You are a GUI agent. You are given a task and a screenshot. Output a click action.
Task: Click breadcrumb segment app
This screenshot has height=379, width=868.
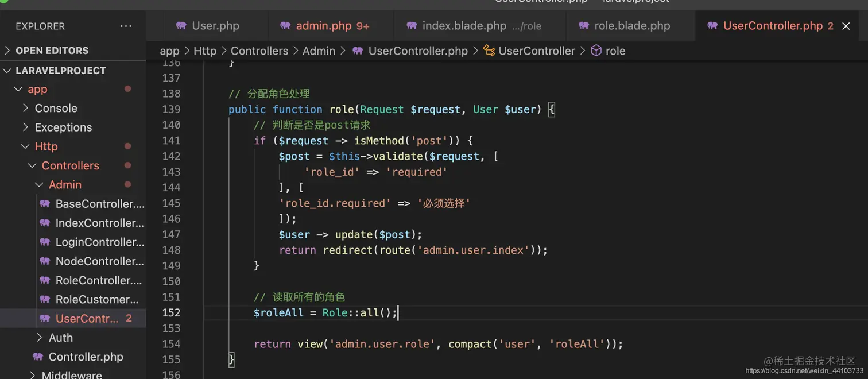(169, 51)
